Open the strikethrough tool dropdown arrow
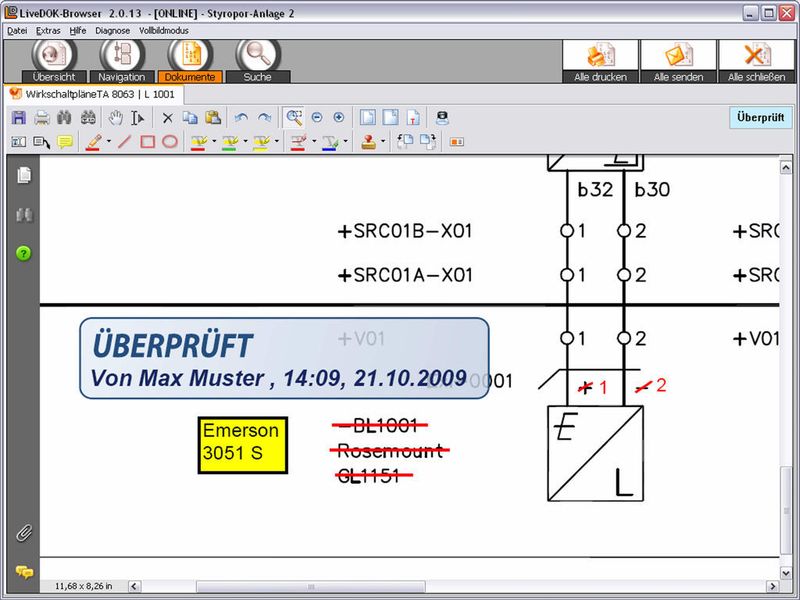The width and height of the screenshot is (800, 600). 314,142
